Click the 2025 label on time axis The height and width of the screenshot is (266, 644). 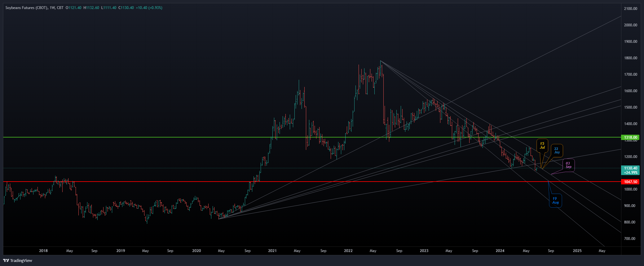point(577,251)
